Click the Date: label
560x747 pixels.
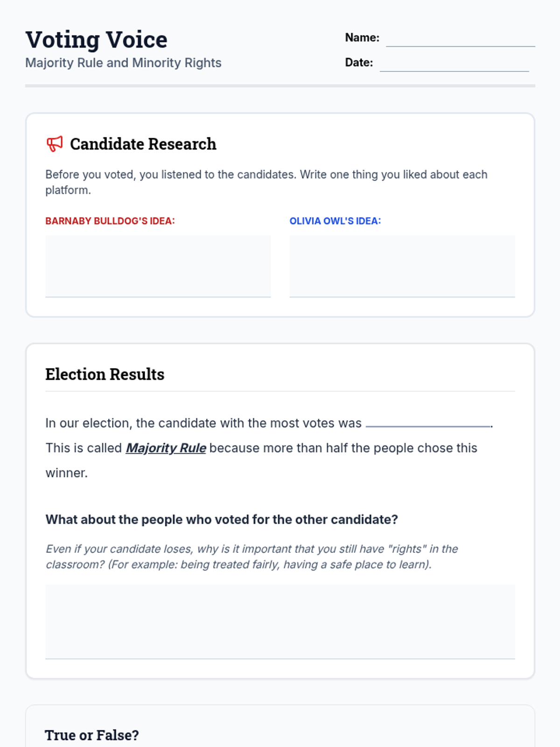pyautogui.click(x=358, y=63)
